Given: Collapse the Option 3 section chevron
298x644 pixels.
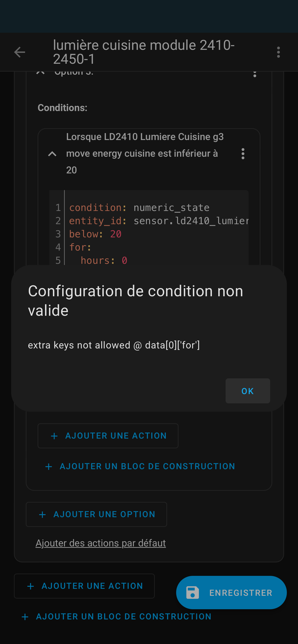Looking at the screenshot, I should click(x=40, y=73).
